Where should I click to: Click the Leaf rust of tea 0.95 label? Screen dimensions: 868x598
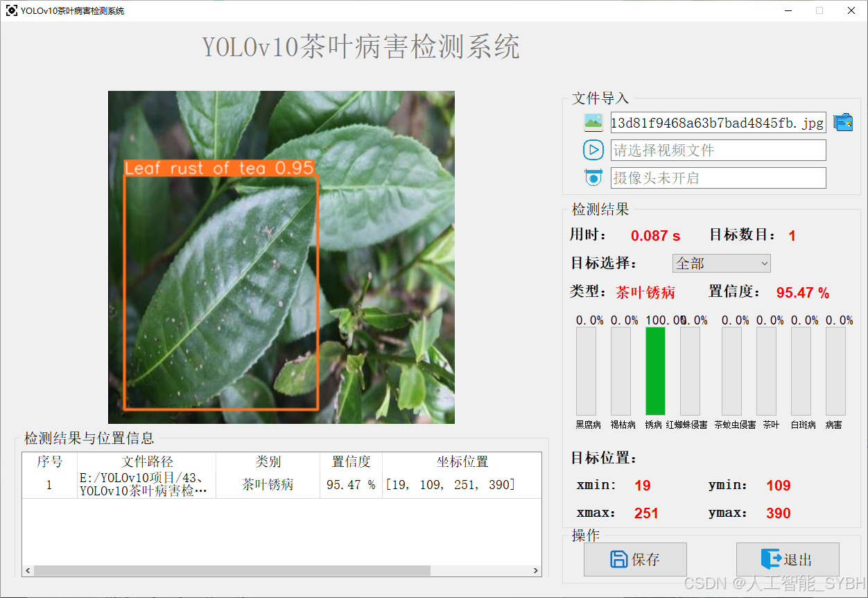click(219, 168)
